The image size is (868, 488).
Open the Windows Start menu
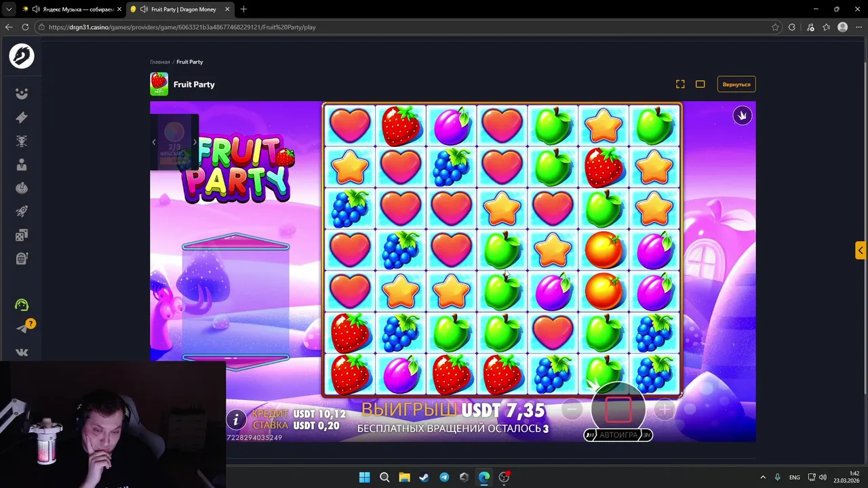coord(364,477)
